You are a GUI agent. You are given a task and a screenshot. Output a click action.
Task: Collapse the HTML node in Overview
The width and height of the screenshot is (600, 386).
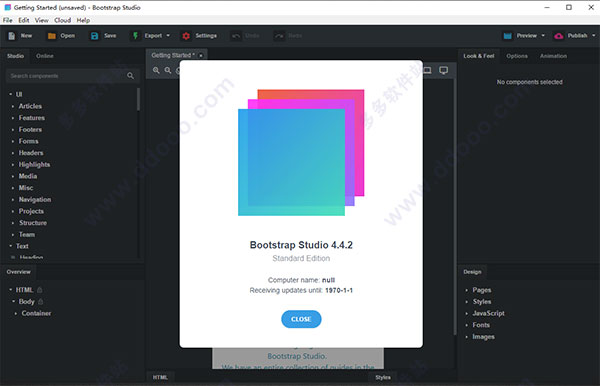click(x=10, y=290)
